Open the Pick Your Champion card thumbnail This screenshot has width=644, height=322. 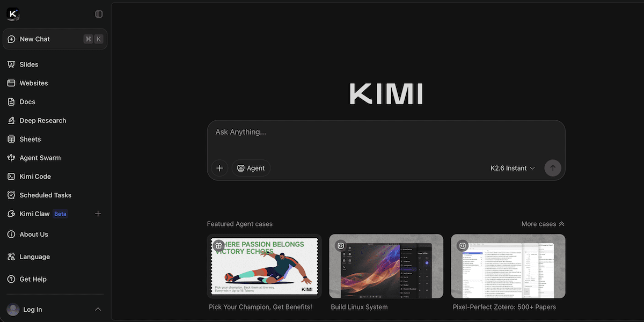click(x=264, y=266)
